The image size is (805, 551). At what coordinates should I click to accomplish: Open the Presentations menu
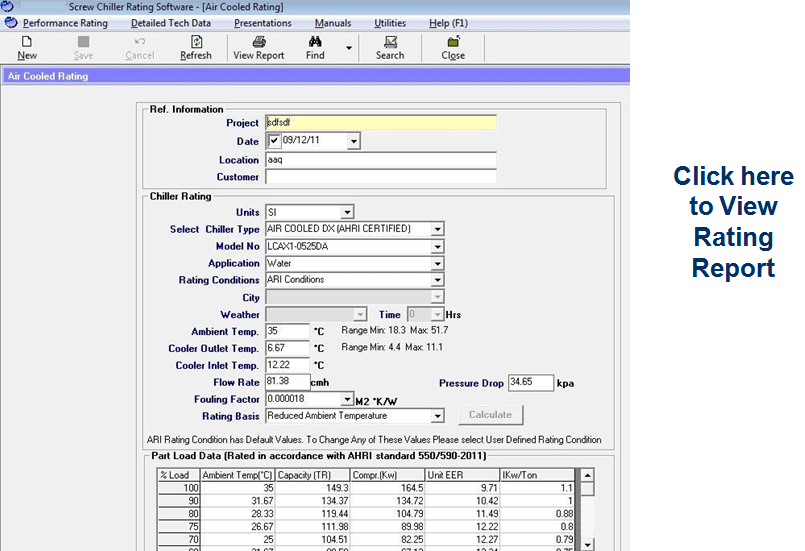[263, 23]
